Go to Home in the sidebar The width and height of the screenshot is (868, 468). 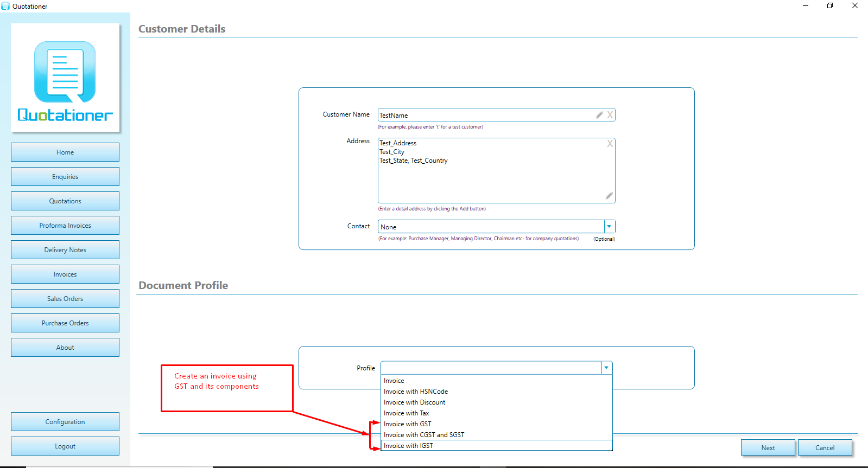[x=65, y=152]
